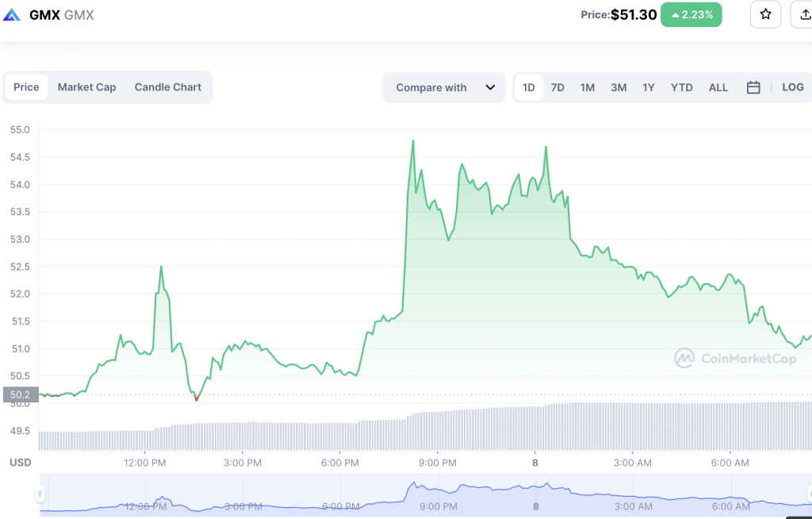Screen dimensions: 812x519
Task: Switch to the Market Cap tab
Action: pos(86,87)
